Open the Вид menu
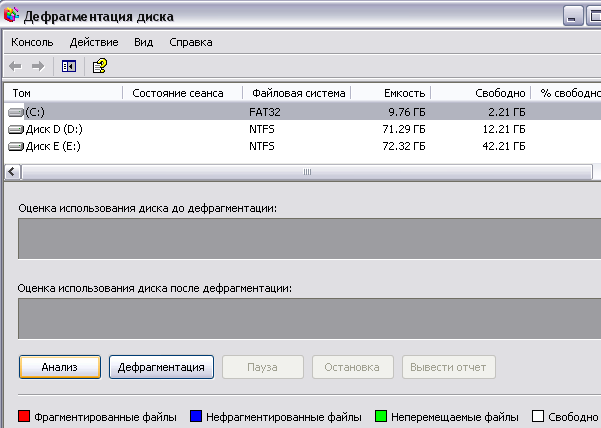Image resolution: width=601 pixels, height=428 pixels. [x=144, y=42]
